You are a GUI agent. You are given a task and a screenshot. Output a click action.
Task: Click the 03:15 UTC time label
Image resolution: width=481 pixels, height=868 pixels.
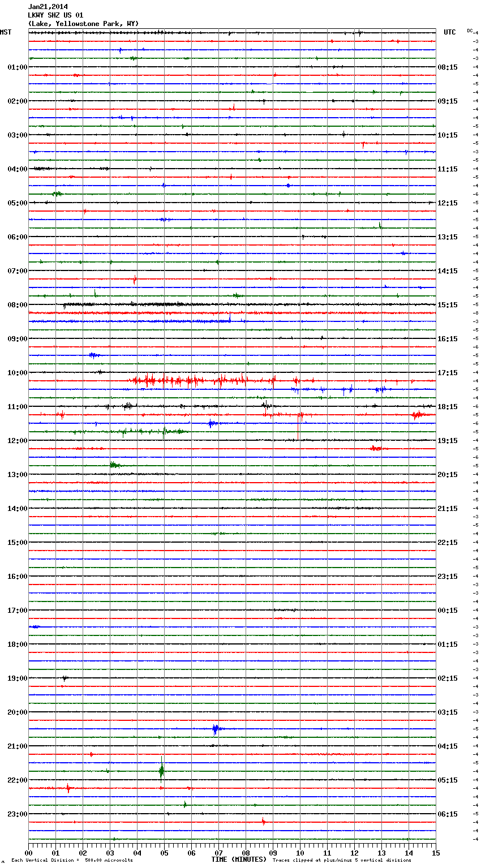[448, 712]
